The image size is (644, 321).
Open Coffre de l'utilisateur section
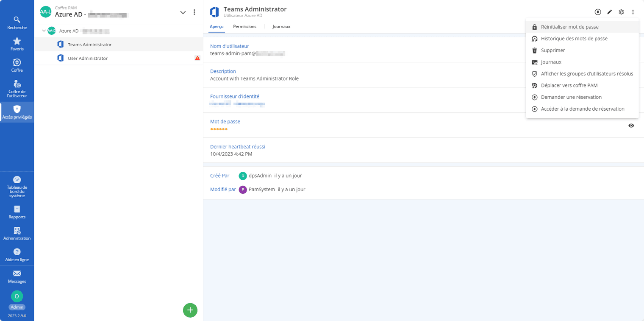click(x=17, y=89)
